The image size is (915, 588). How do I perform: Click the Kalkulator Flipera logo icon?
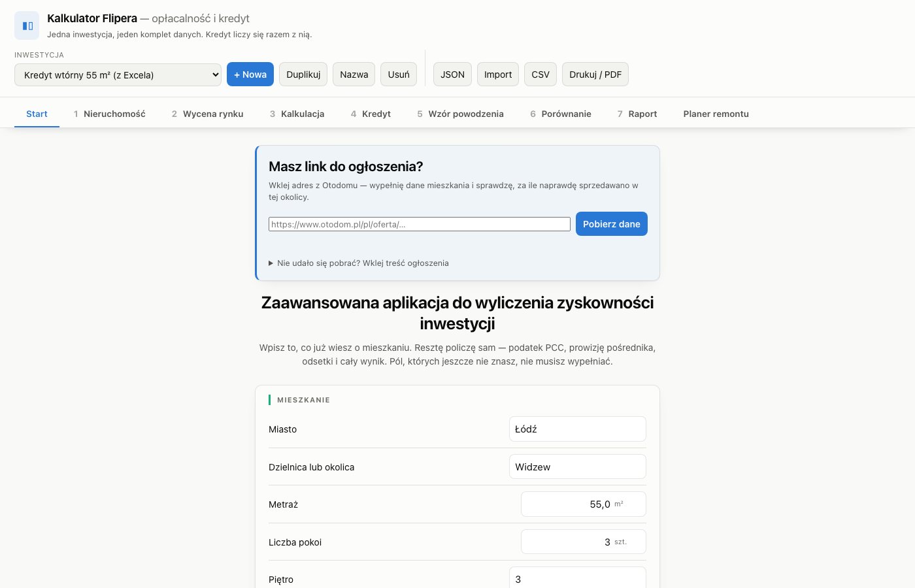tap(27, 25)
